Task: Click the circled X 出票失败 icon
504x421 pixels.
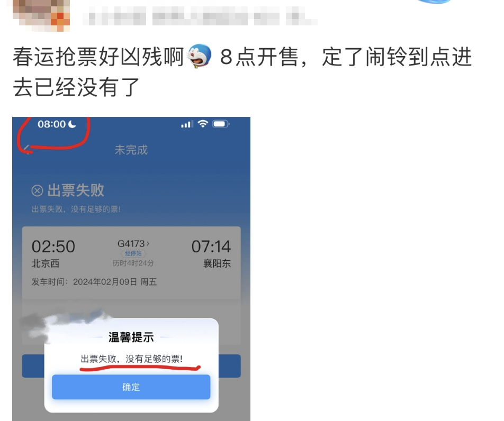Action: tap(37, 191)
